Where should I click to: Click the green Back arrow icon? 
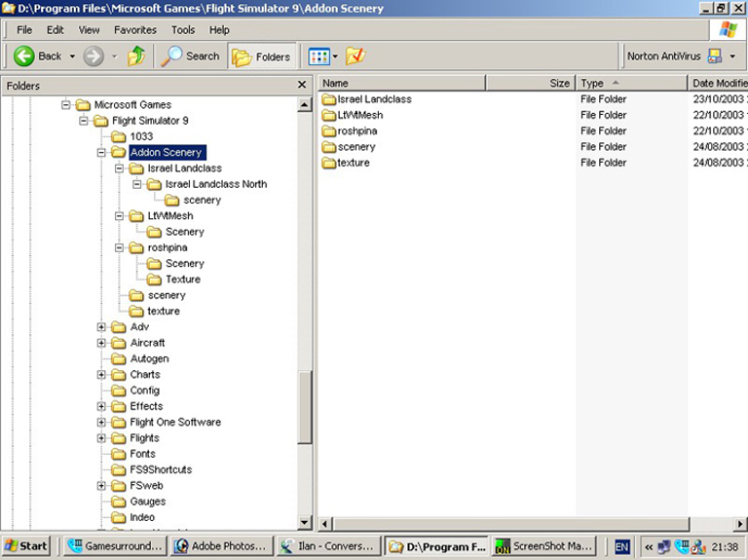pyautogui.click(x=23, y=56)
